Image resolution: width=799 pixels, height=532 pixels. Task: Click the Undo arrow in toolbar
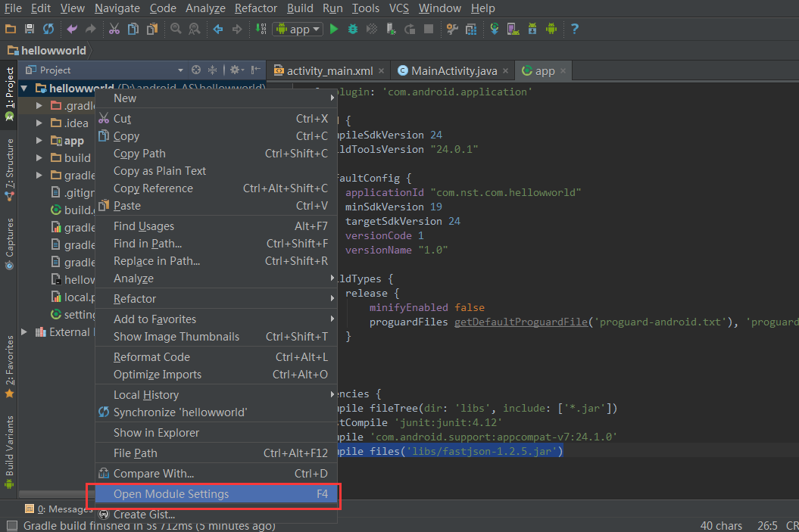pos(72,29)
